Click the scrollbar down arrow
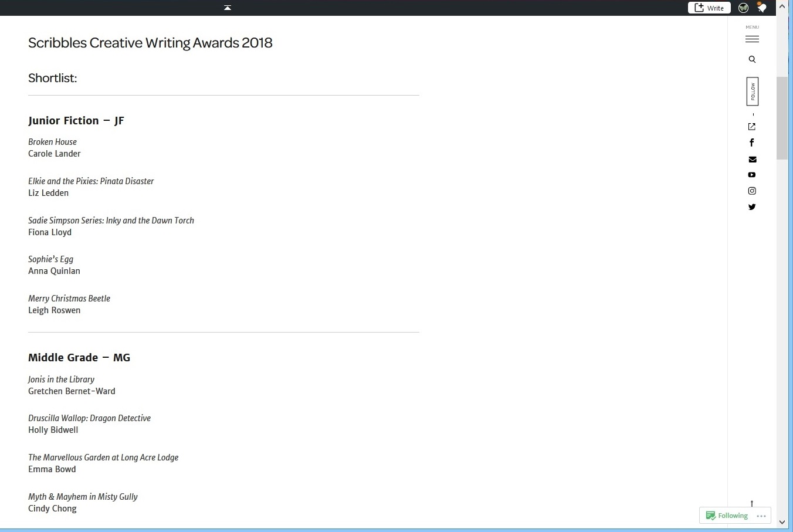The height and width of the screenshot is (532, 793). click(782, 522)
